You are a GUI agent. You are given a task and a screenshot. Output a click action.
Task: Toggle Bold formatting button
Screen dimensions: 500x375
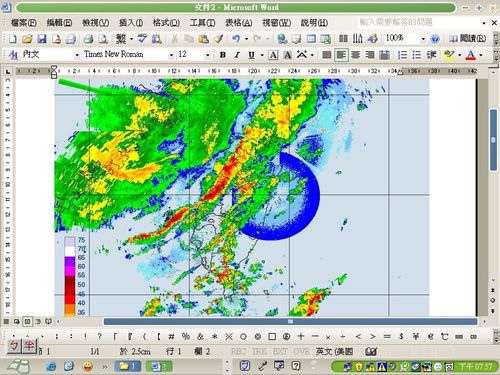tap(223, 55)
